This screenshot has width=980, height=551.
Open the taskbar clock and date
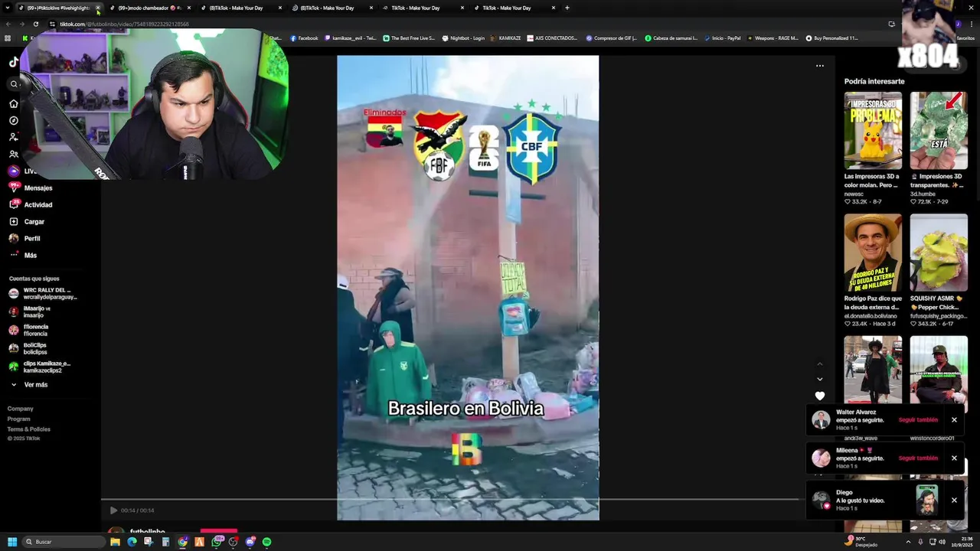(x=963, y=542)
